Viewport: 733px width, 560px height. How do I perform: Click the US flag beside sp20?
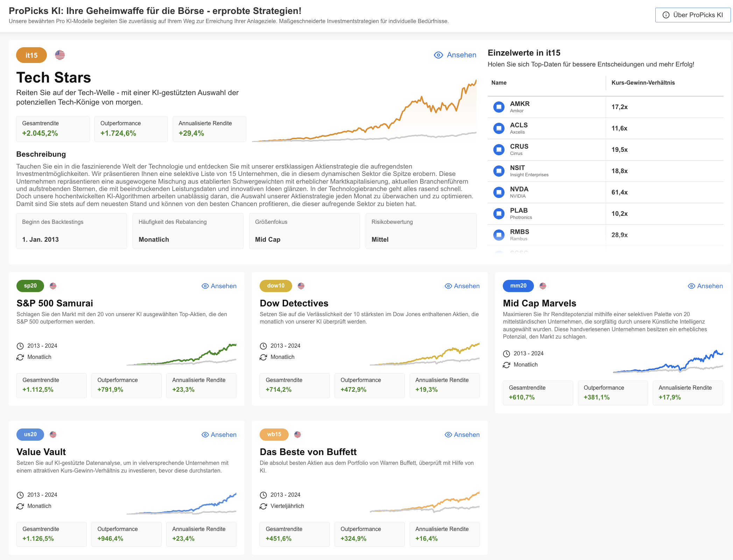[x=53, y=286]
